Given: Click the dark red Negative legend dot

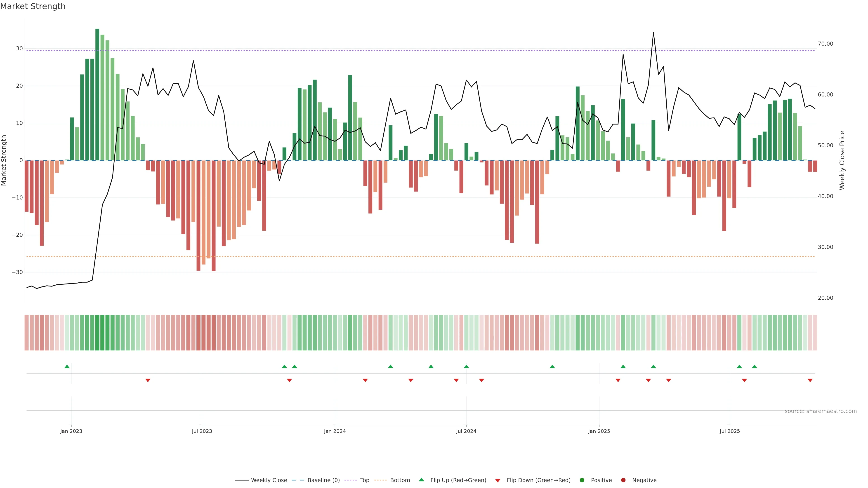Looking at the screenshot, I should pos(623,480).
